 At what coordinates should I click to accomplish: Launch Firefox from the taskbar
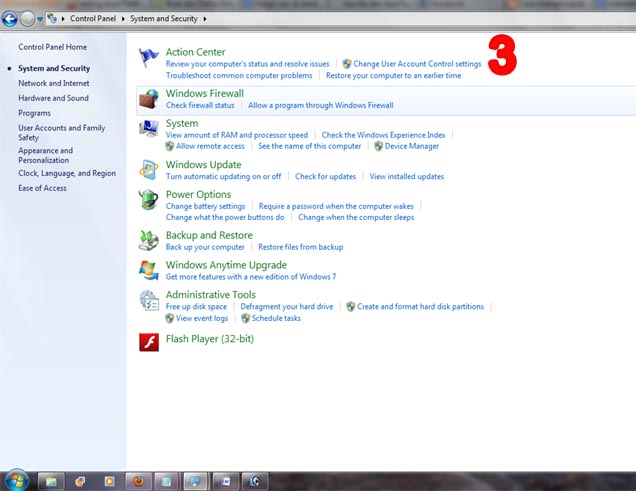[x=139, y=481]
